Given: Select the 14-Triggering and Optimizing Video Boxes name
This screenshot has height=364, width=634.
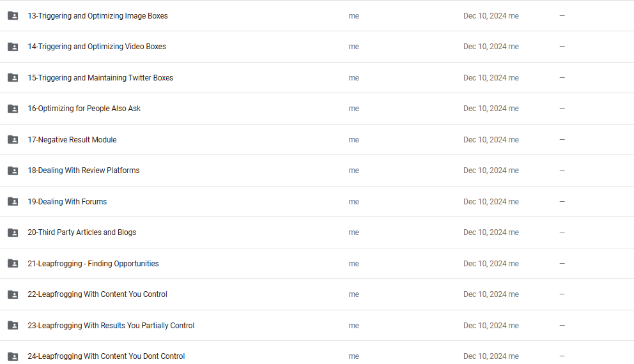Looking at the screenshot, I should 97,47.
